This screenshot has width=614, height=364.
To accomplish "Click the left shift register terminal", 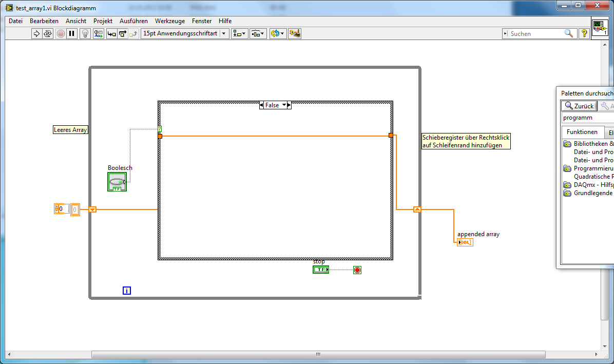I will [92, 209].
